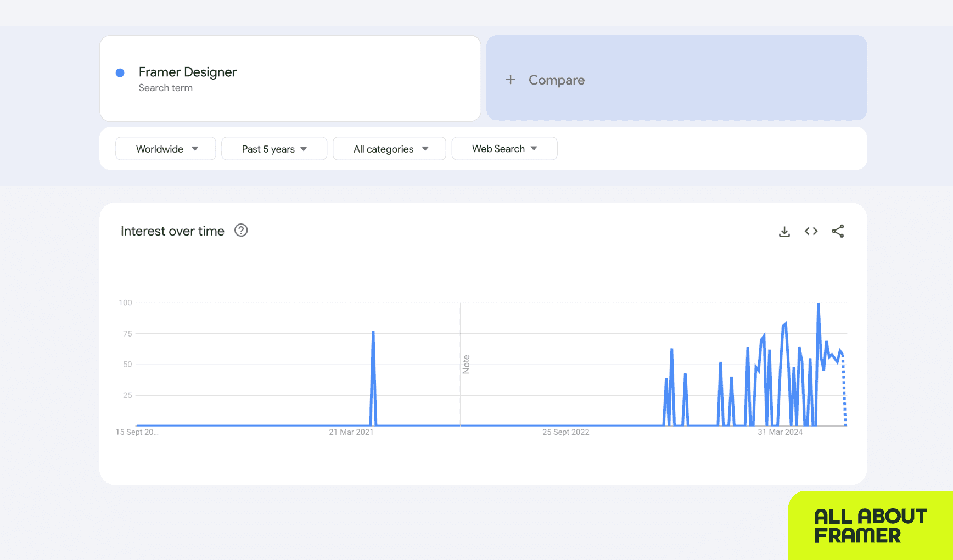Viewport: 953px width, 560px height.
Task: Click the Interest over time heading
Action: point(172,231)
